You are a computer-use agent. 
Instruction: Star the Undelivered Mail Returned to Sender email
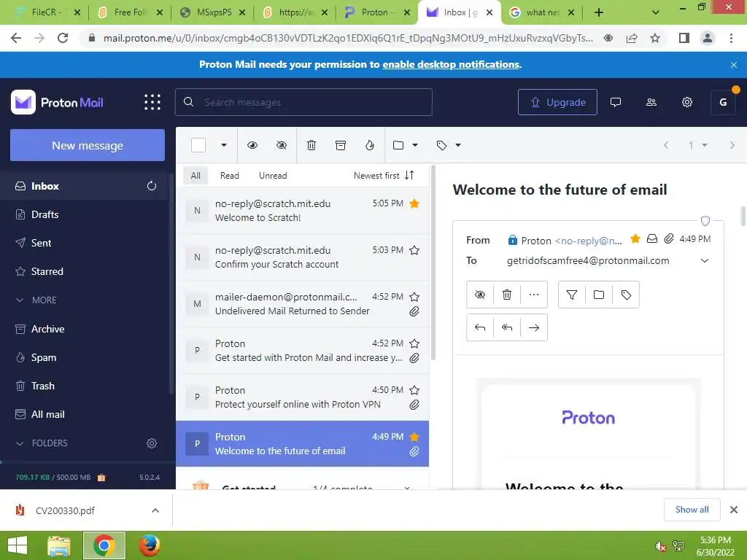pyautogui.click(x=414, y=297)
